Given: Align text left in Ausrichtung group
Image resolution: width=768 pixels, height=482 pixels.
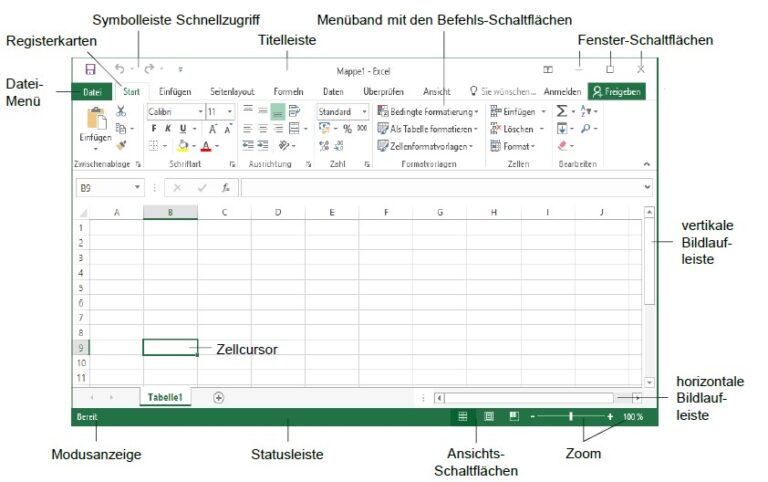Looking at the screenshot, I should coord(248,129).
